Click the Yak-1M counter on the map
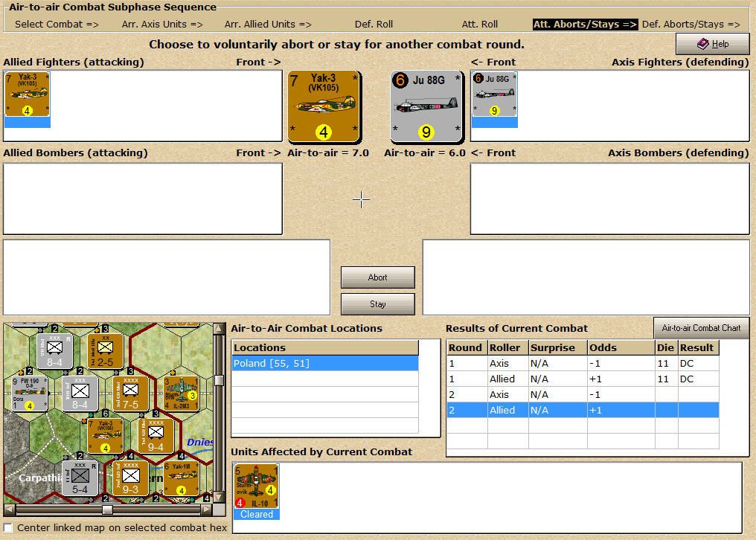The image size is (756, 540). pyautogui.click(x=181, y=478)
